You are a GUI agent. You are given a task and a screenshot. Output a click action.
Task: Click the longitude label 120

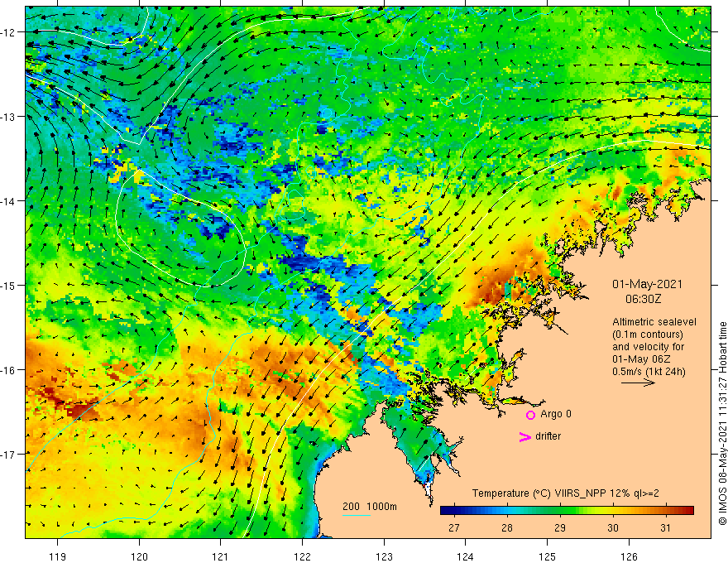coord(139,556)
